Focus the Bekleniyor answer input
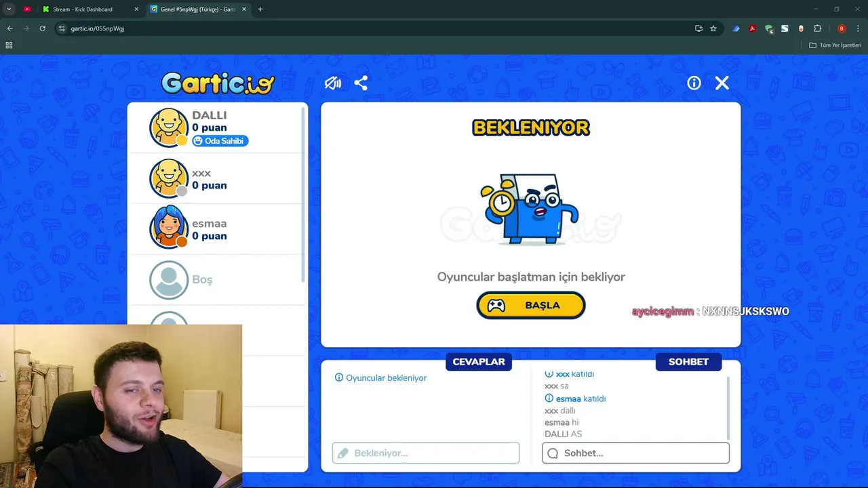 426,453
